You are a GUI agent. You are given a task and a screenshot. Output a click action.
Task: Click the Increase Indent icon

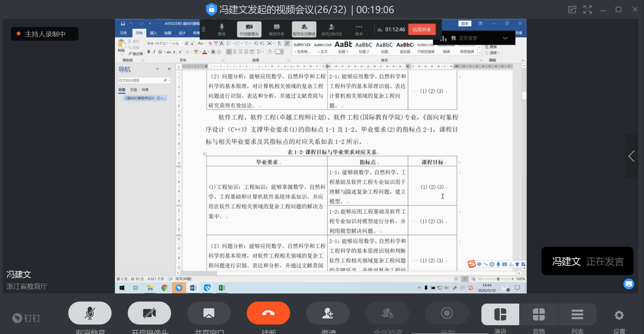[x=262, y=43]
